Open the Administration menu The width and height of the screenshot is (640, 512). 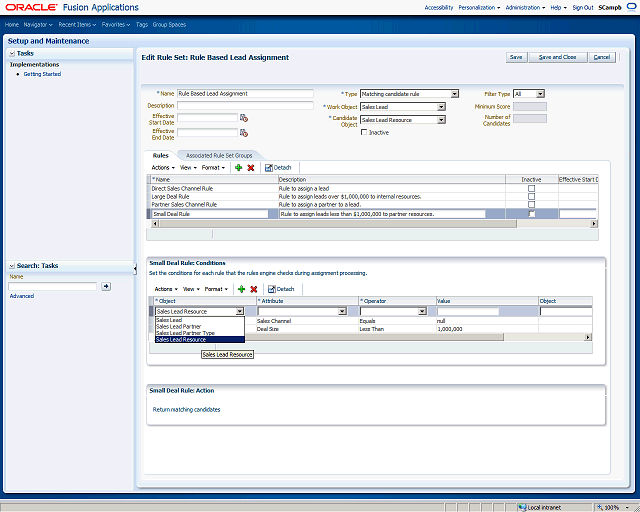pyautogui.click(x=525, y=7)
